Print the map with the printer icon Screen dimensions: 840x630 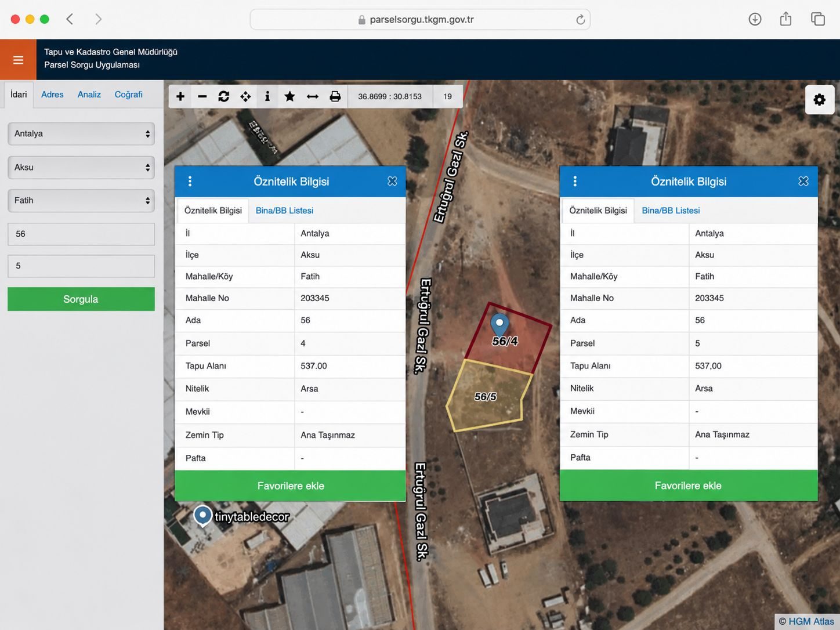pyautogui.click(x=335, y=96)
